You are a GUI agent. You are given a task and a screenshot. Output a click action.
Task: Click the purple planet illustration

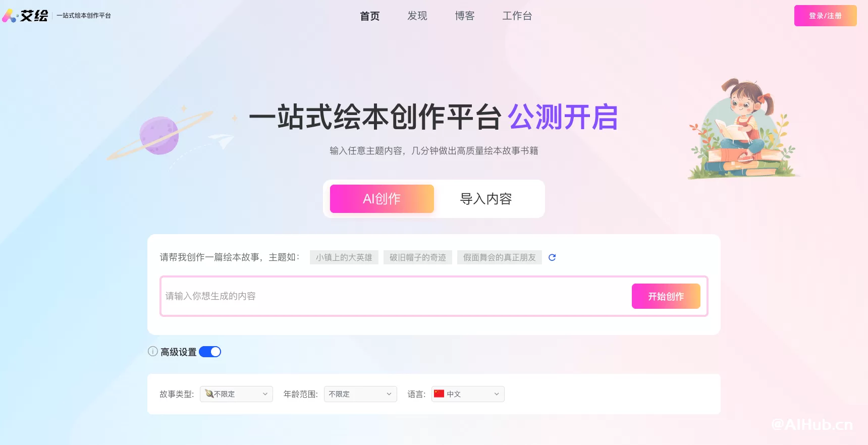point(159,135)
